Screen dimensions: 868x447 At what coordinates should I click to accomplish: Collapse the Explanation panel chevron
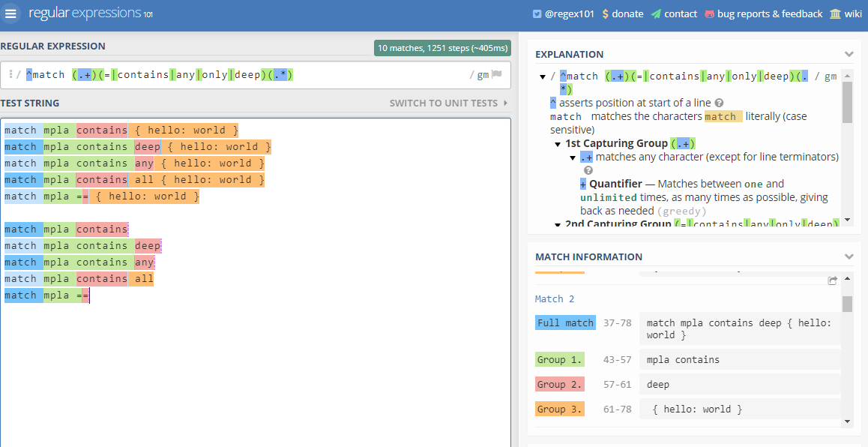849,54
